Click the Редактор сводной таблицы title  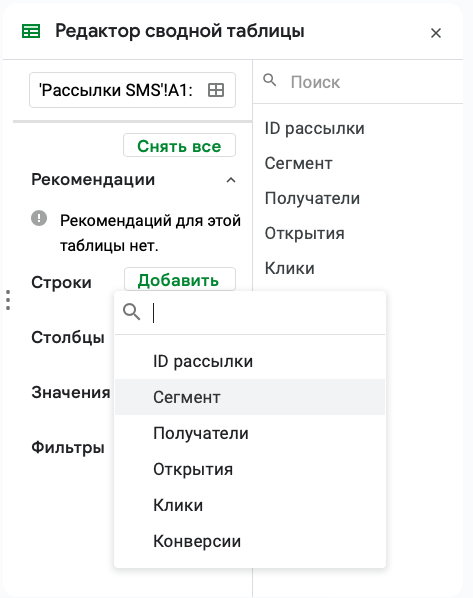[180, 31]
